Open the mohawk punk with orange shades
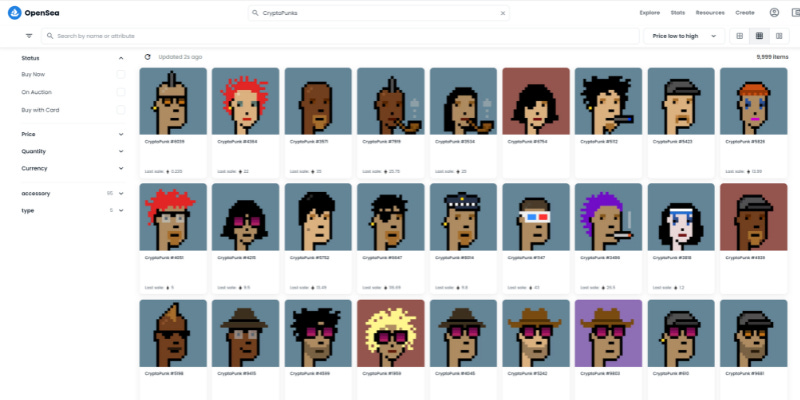 [173, 101]
